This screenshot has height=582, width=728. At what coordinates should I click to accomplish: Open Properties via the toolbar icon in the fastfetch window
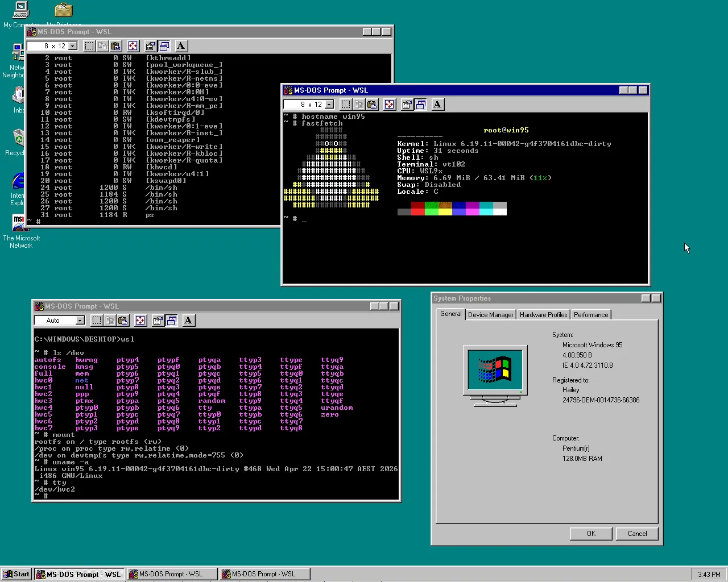point(407,104)
